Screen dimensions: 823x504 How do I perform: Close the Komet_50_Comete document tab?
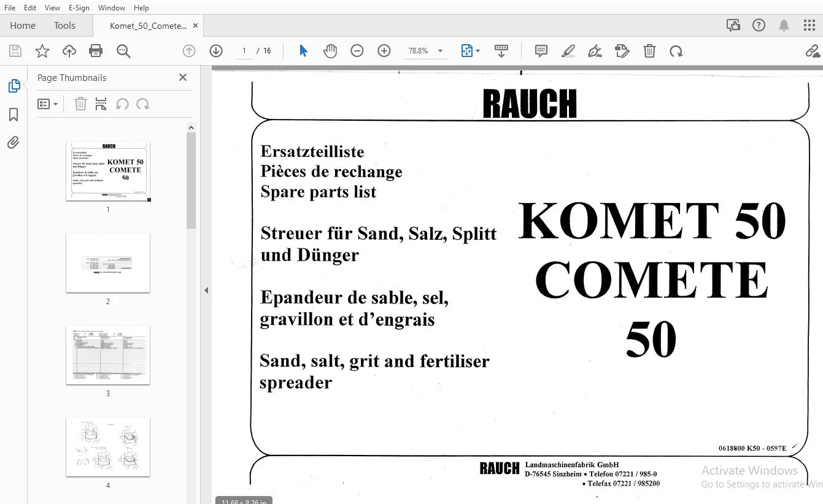[195, 26]
